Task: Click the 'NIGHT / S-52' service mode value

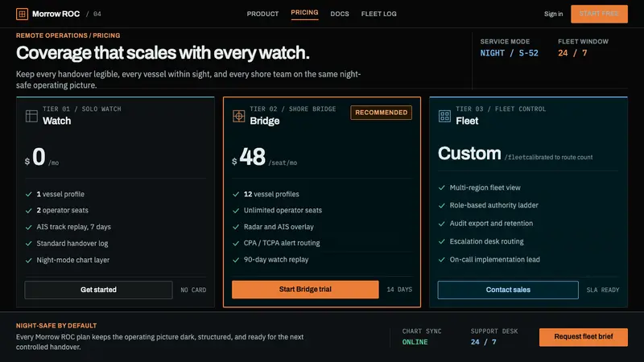Action: (x=509, y=53)
